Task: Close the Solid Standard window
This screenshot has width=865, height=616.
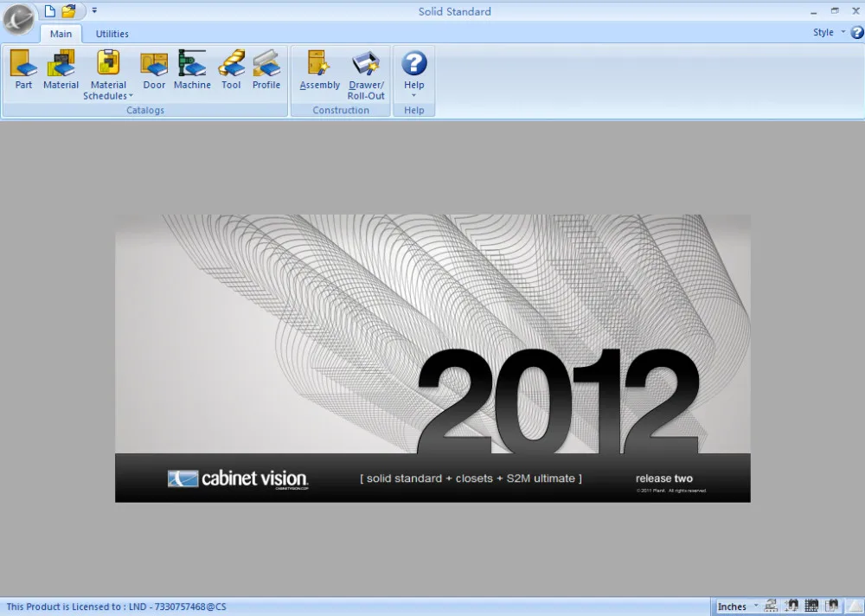Action: coord(855,11)
